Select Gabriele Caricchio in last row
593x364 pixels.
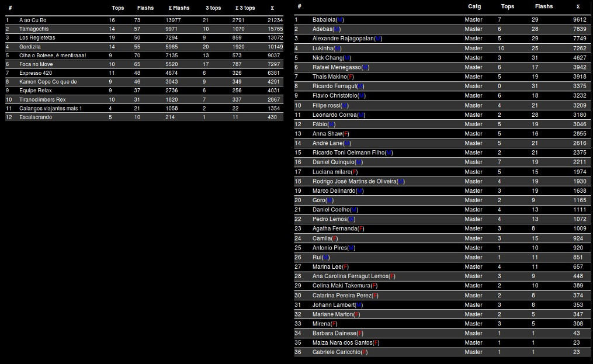[x=336, y=352]
